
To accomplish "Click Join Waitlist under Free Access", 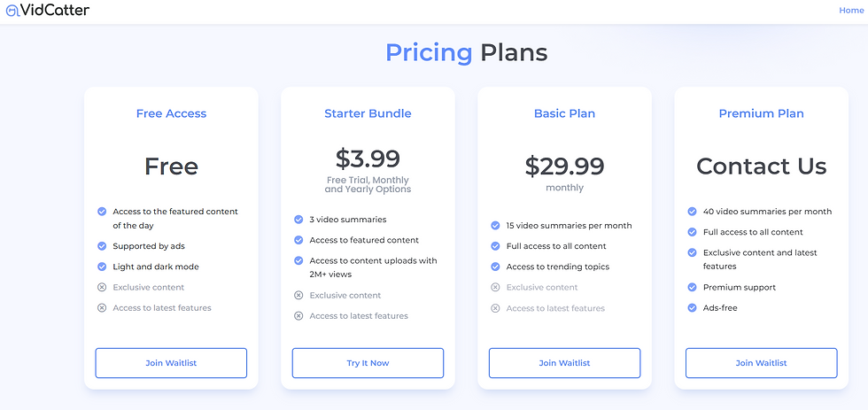I will [171, 363].
